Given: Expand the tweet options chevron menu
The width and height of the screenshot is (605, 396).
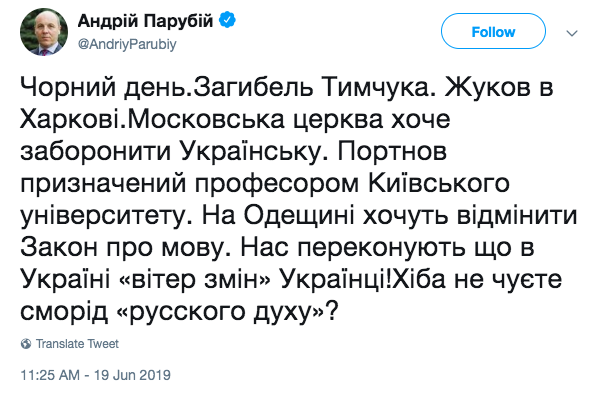Looking at the screenshot, I should [572, 33].
